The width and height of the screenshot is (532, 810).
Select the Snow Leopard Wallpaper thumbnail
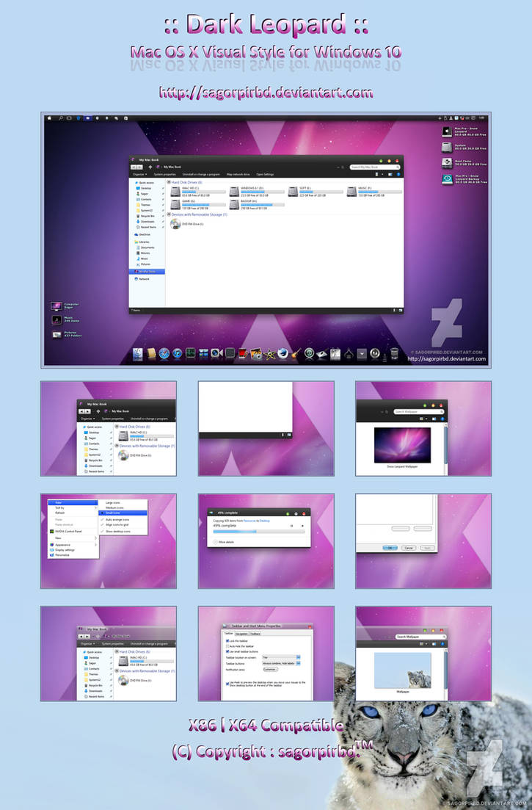pyautogui.click(x=402, y=445)
